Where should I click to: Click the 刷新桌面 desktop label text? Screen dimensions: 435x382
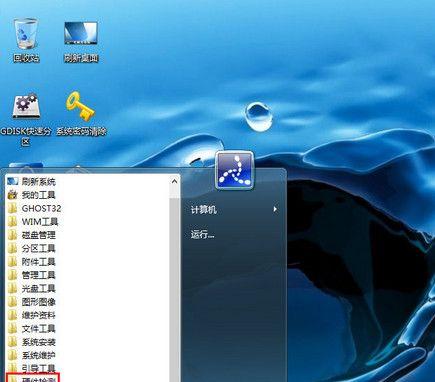(x=81, y=58)
